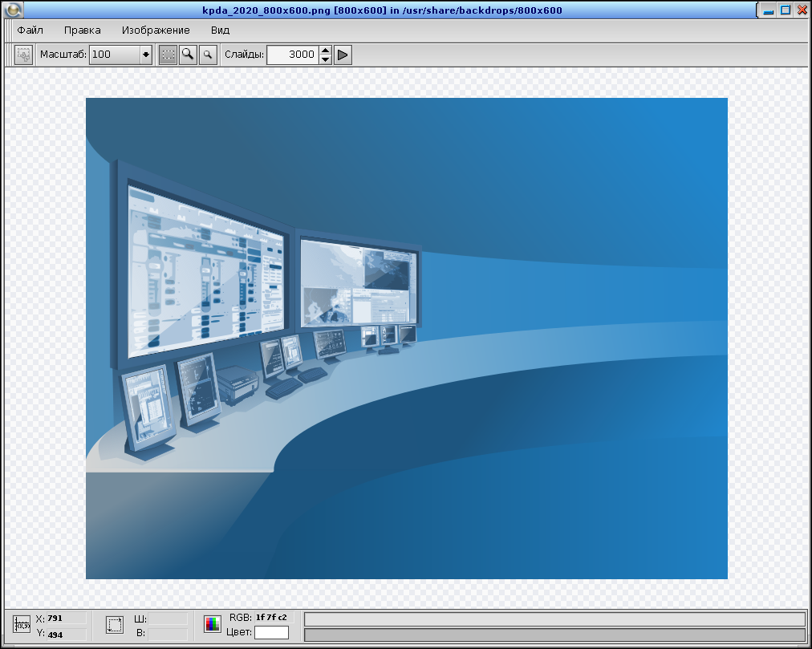Screen dimensions: 812x649
Task: Click the cursor coordinates icon in status bar
Action: tap(22, 625)
